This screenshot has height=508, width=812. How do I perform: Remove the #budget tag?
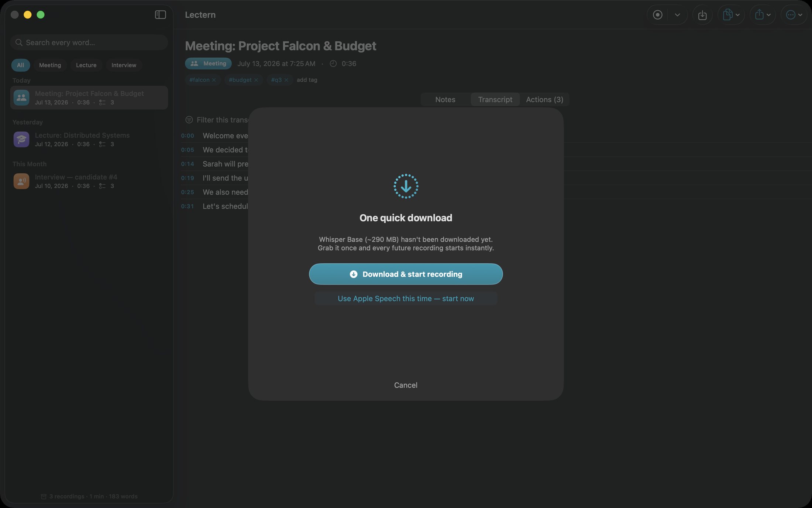pos(256,80)
